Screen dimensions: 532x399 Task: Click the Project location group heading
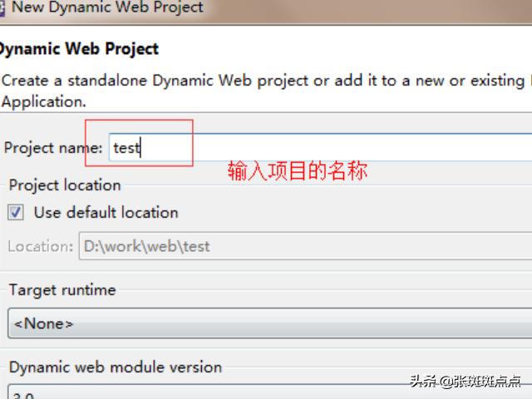click(x=65, y=185)
